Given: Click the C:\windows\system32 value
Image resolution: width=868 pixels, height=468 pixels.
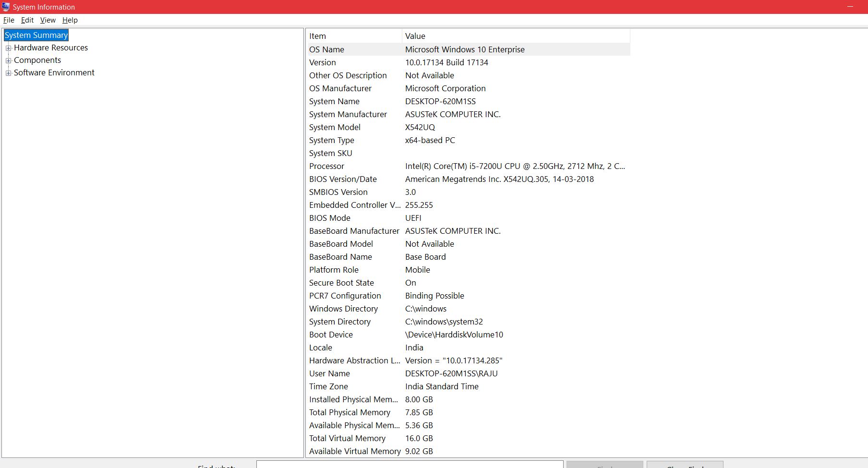Looking at the screenshot, I should click(x=444, y=322).
